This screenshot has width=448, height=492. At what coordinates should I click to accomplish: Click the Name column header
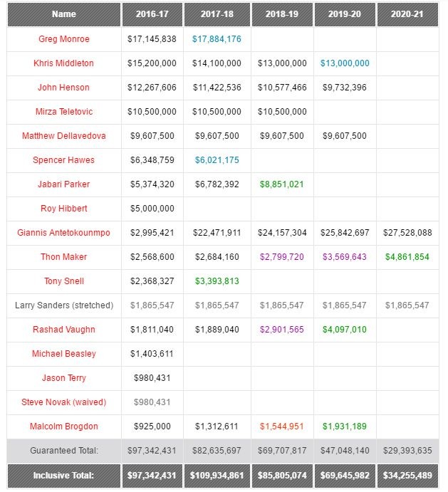pyautogui.click(x=64, y=14)
